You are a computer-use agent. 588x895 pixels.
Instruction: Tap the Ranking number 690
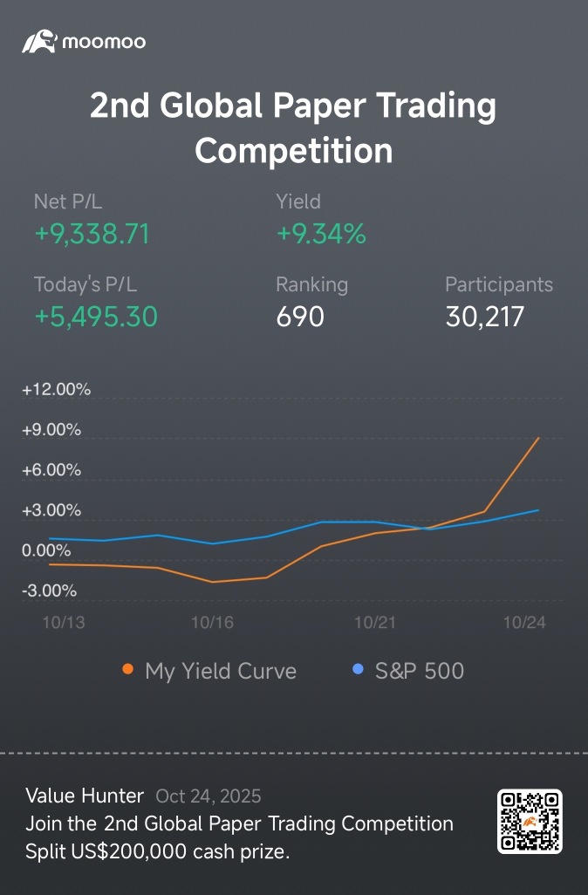(300, 317)
